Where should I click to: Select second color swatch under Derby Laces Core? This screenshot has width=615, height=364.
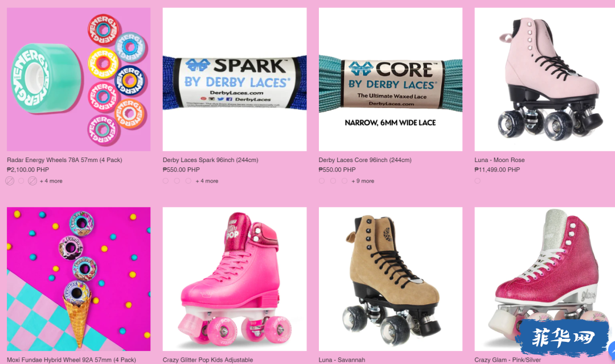point(333,181)
